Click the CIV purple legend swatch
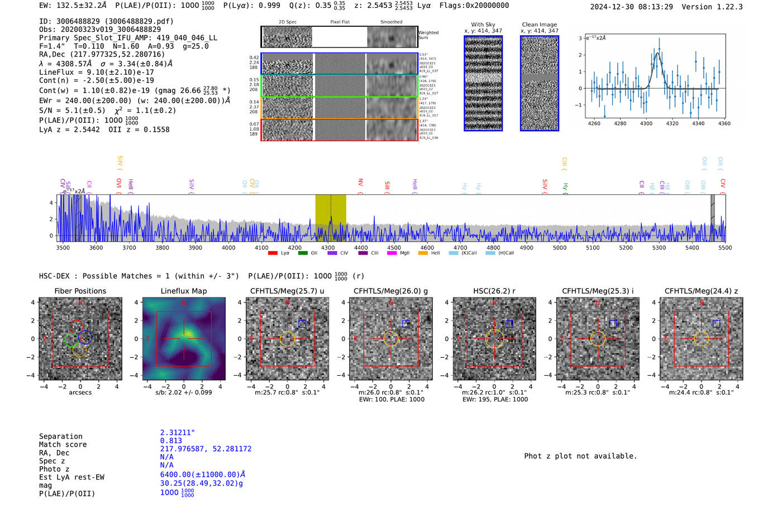The width and height of the screenshot is (782, 532). point(332,253)
